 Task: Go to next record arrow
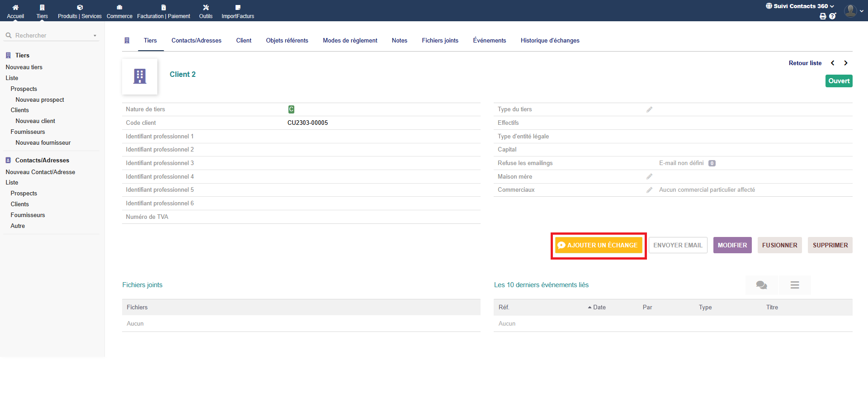pyautogui.click(x=846, y=63)
